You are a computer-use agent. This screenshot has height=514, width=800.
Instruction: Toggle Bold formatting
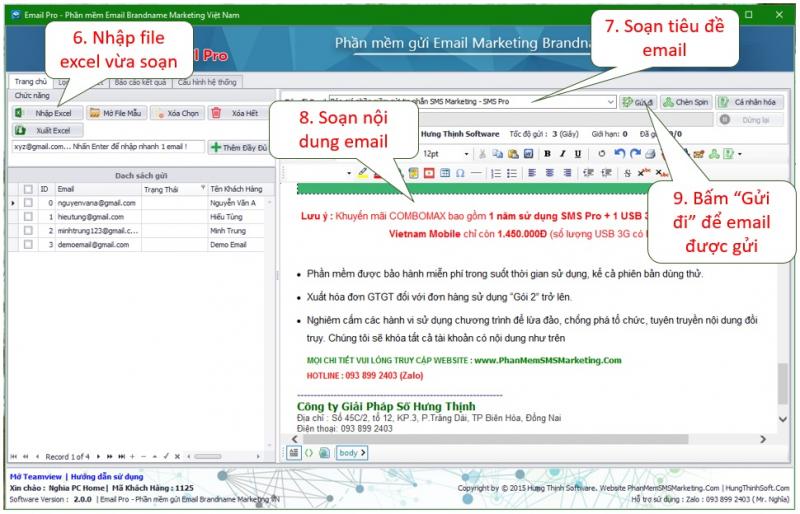[547, 154]
